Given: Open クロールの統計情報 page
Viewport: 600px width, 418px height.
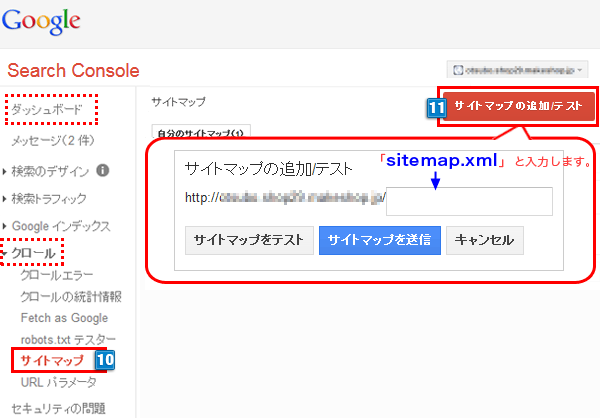Looking at the screenshot, I should pos(71,296).
